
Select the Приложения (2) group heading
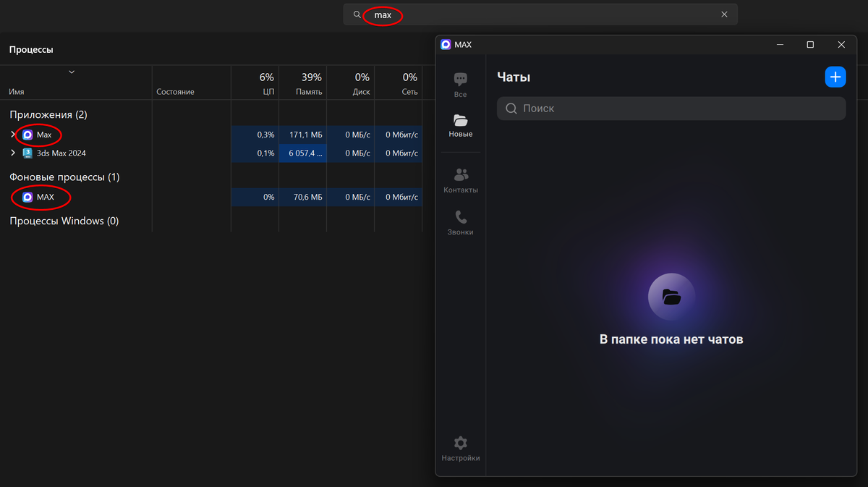[x=48, y=114]
